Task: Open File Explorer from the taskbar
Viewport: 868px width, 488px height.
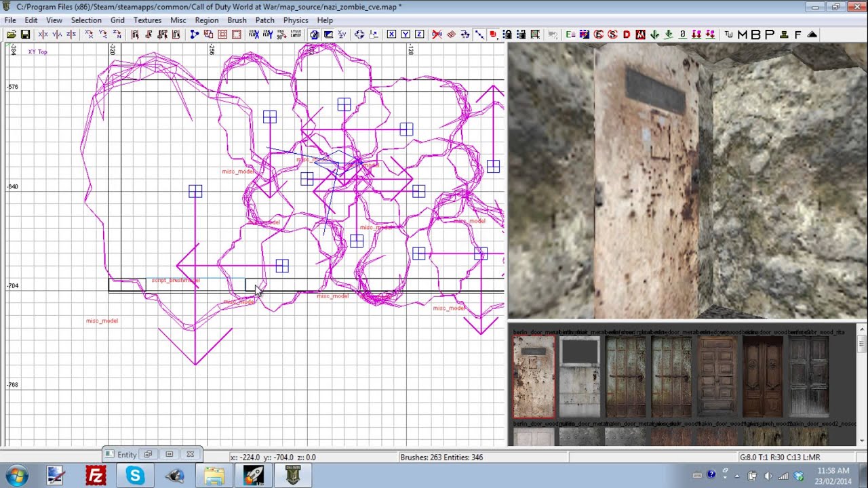Action: tap(214, 475)
